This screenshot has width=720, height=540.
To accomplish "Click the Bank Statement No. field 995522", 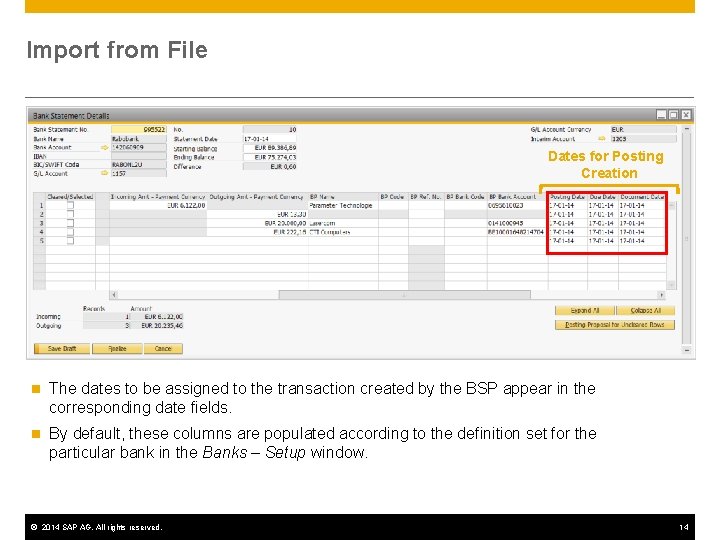I will tap(139, 129).
